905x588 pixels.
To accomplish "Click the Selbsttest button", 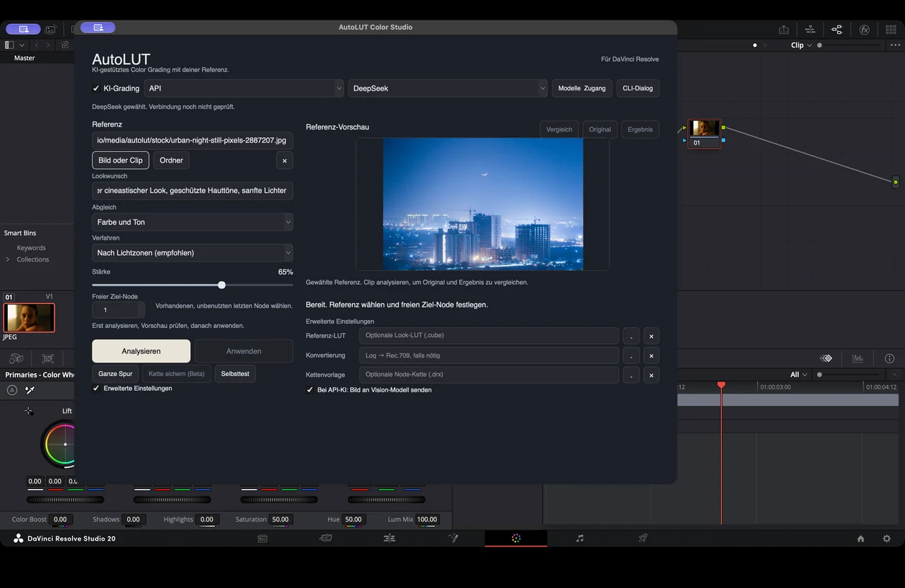I will tap(235, 374).
